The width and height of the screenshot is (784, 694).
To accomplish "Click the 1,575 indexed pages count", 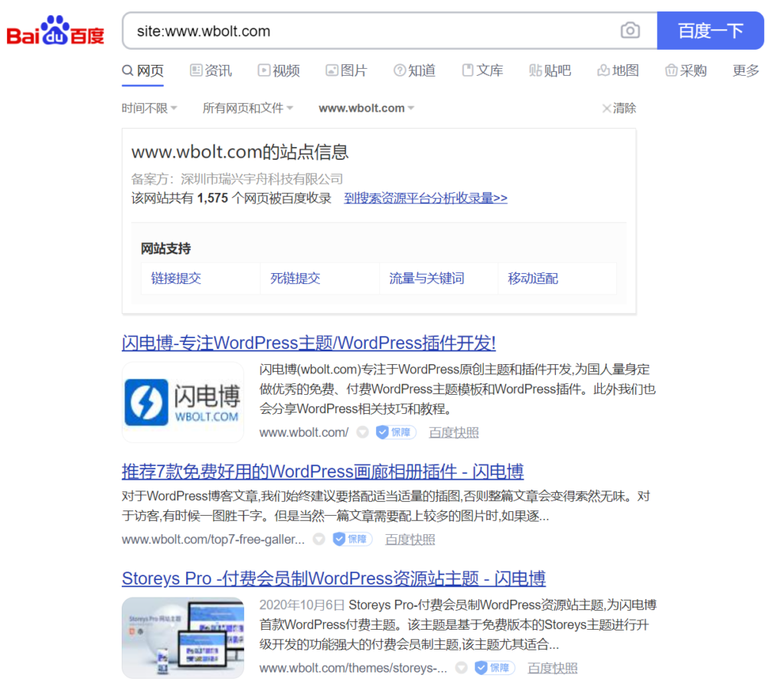I will click(213, 198).
